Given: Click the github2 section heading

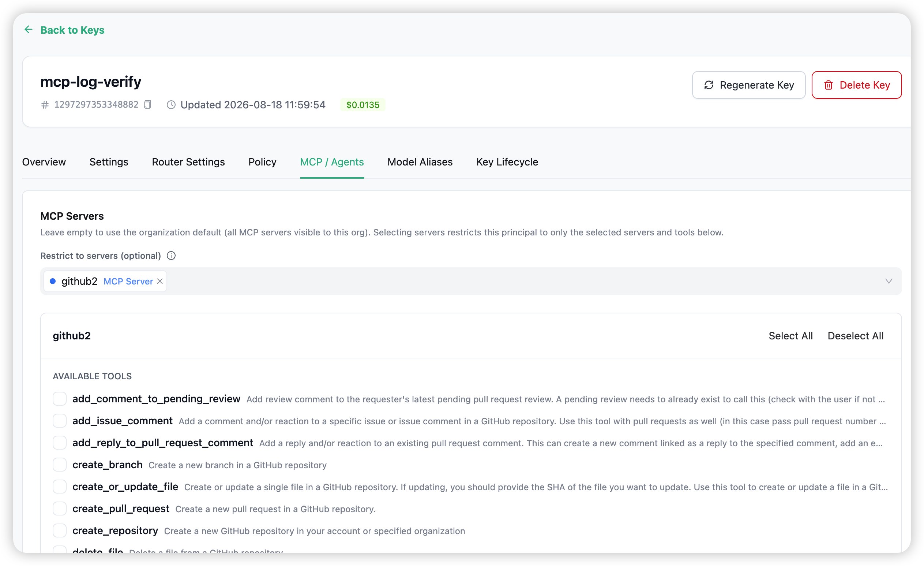Looking at the screenshot, I should click(72, 336).
